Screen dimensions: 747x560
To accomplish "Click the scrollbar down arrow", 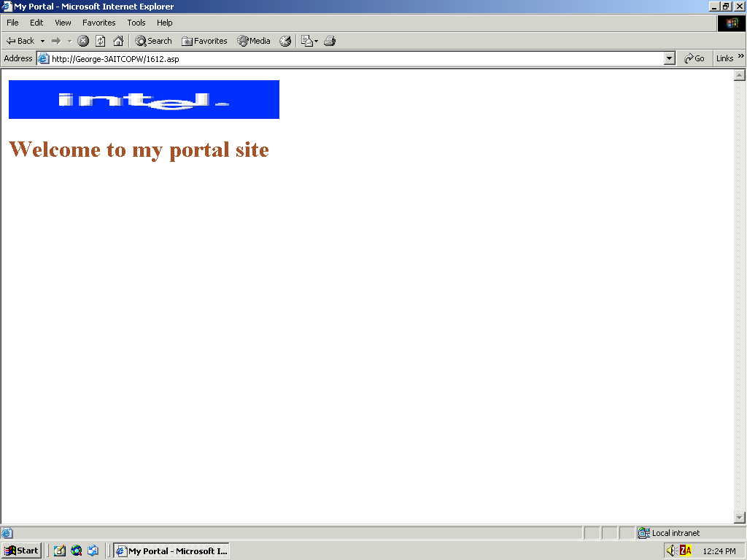I will (740, 517).
